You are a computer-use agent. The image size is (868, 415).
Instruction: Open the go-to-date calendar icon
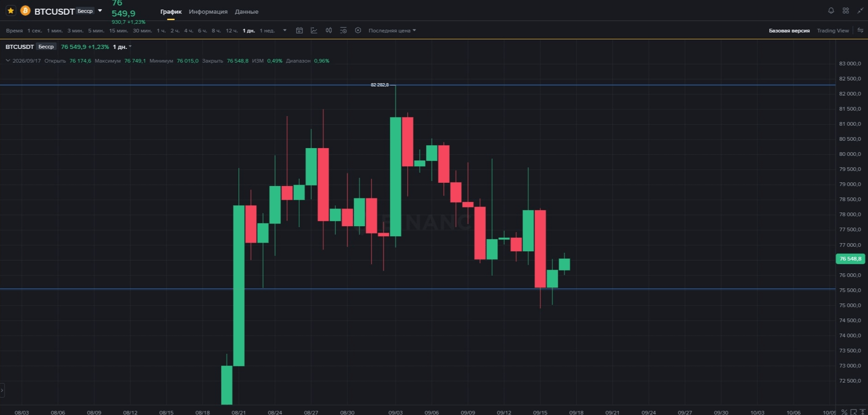(x=299, y=31)
